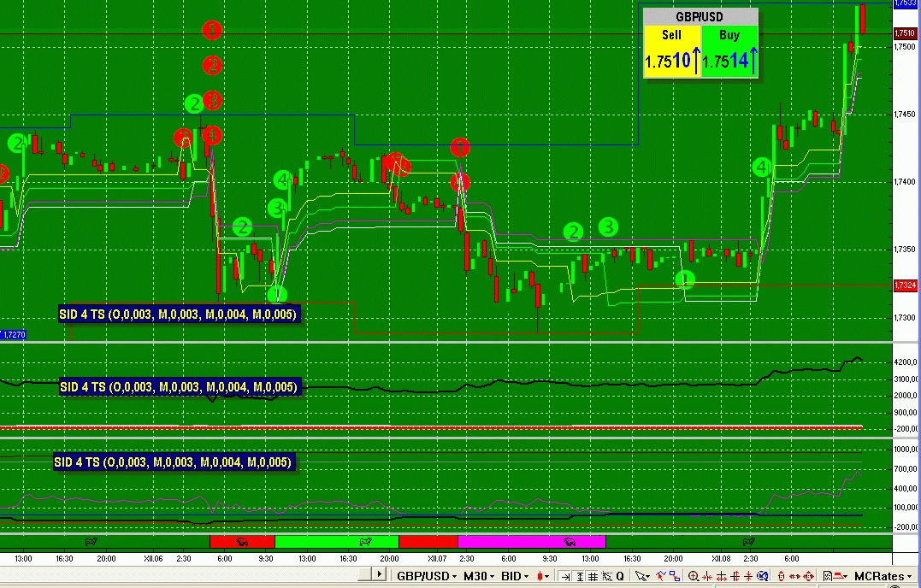This screenshot has width=921, height=588.
Task: Click the SID 4 TS label on lowest pane
Action: pos(173,462)
